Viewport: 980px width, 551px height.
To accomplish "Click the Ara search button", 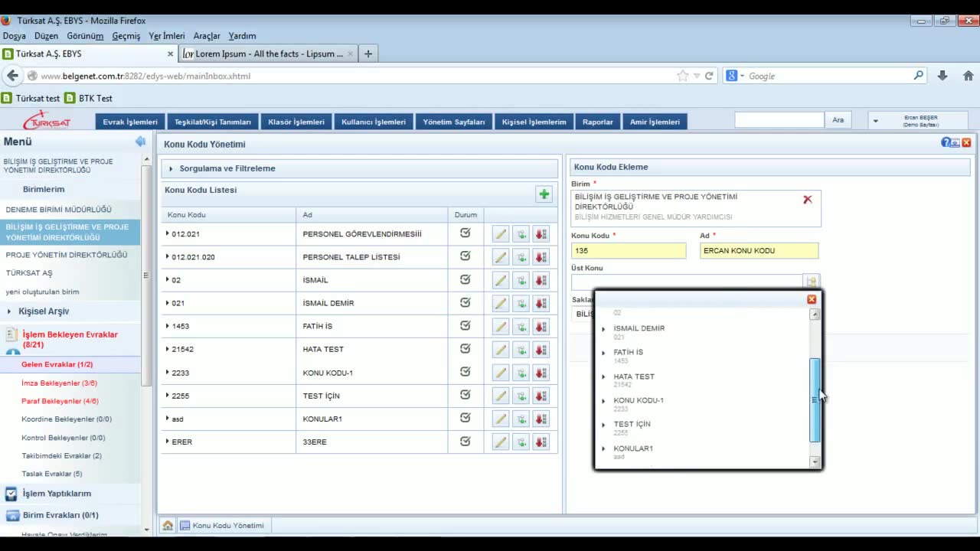I will pos(838,120).
